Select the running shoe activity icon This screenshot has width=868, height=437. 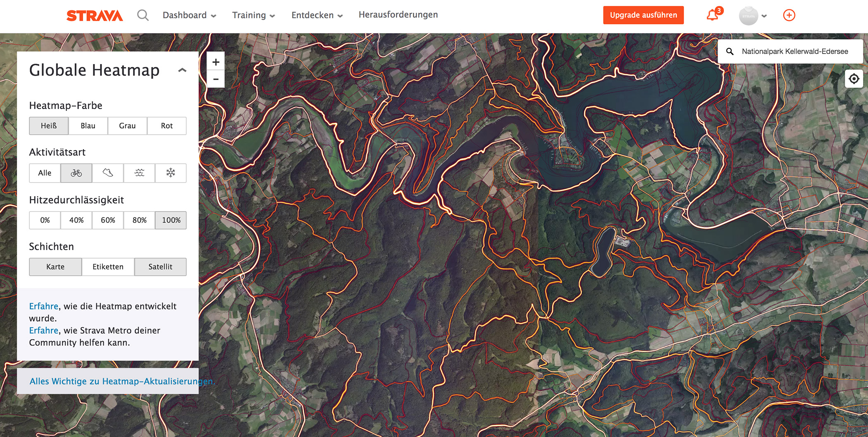click(x=107, y=173)
